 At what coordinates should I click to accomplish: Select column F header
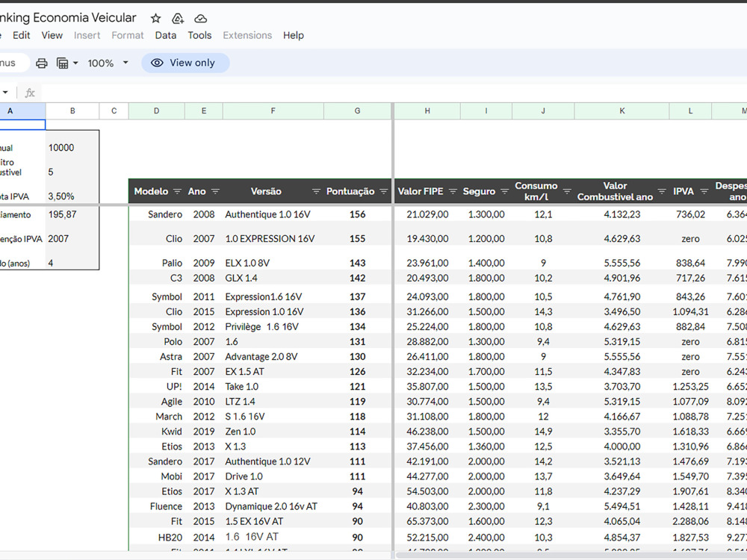(x=273, y=111)
